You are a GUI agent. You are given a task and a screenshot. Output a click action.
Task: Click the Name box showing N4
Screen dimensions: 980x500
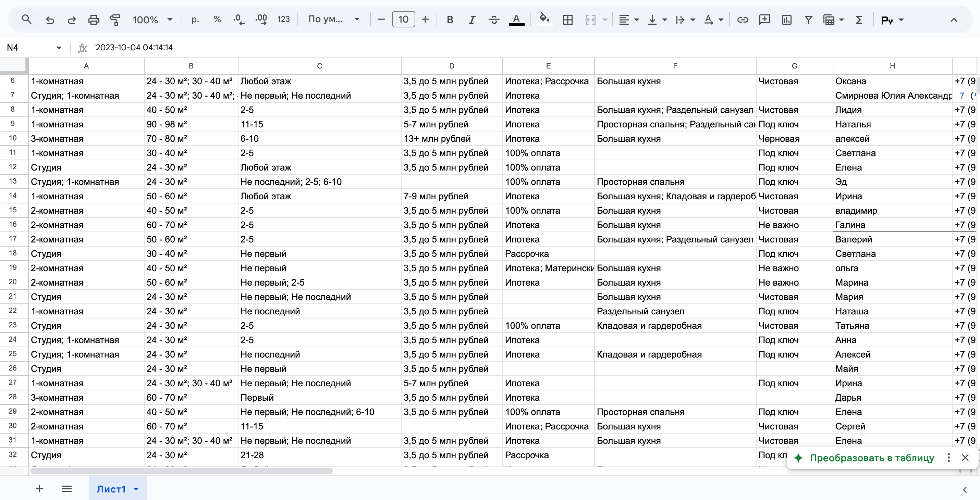click(28, 48)
